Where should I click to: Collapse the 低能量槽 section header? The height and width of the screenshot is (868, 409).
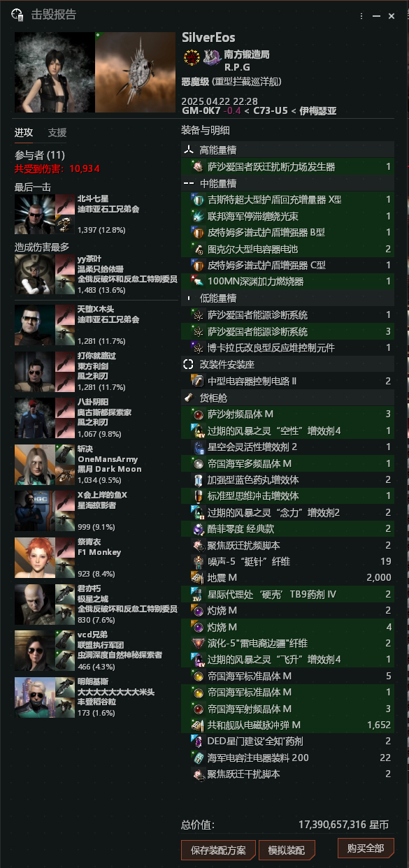coord(287,298)
